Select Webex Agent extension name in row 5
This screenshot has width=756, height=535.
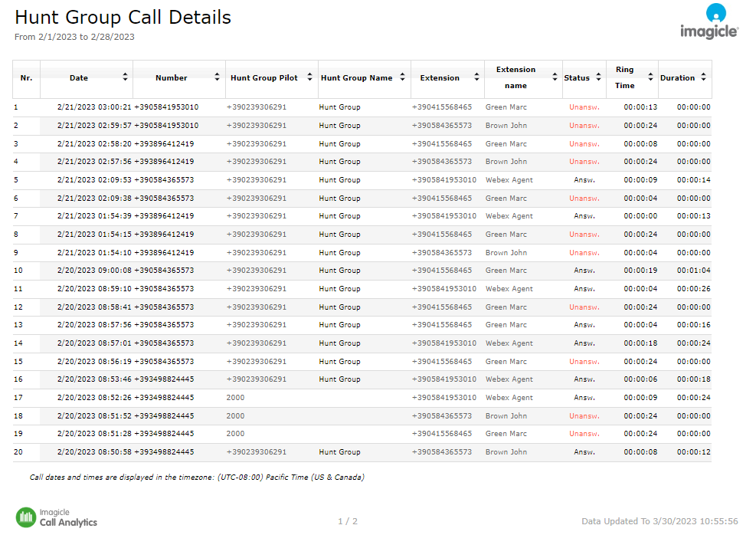click(509, 180)
